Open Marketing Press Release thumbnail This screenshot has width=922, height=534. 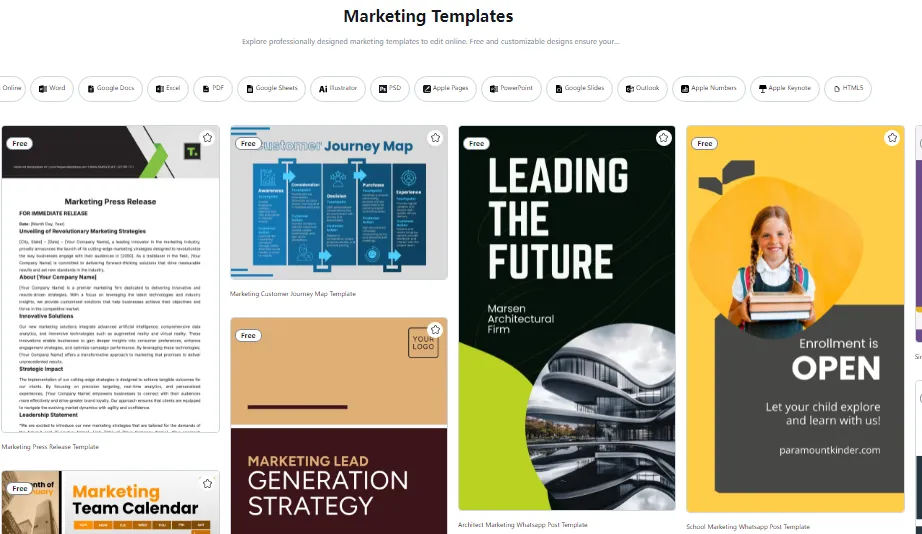click(x=111, y=279)
